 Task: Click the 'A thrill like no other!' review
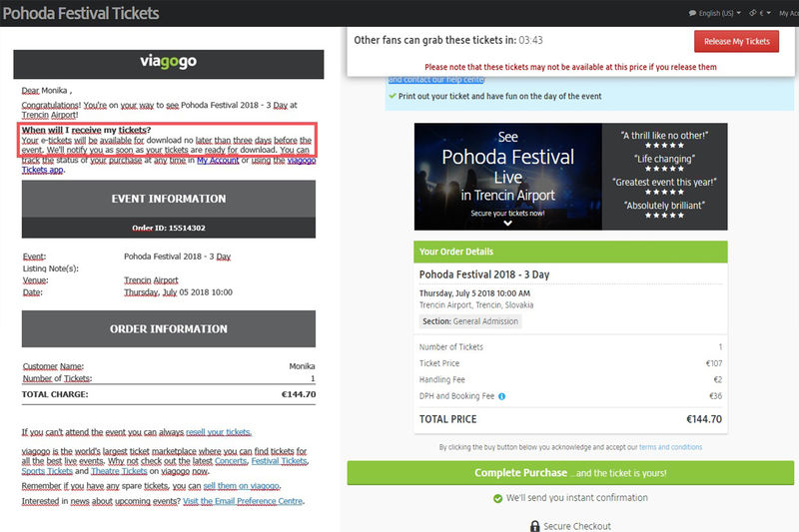[664, 136]
